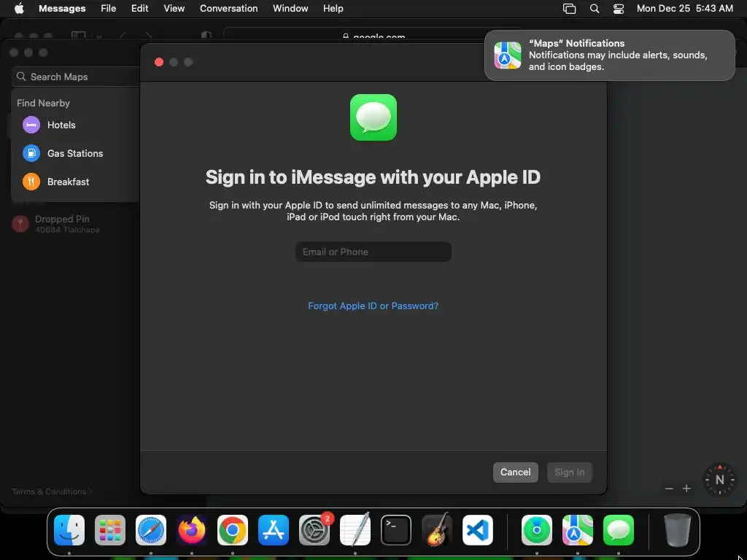Click the Messages icon in the Dock
747x560 pixels.
pos(619,530)
